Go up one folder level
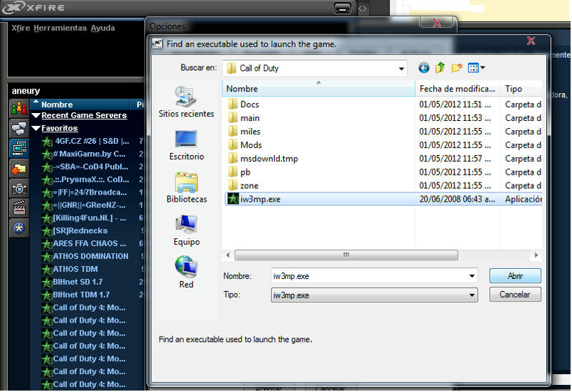 pyautogui.click(x=440, y=68)
